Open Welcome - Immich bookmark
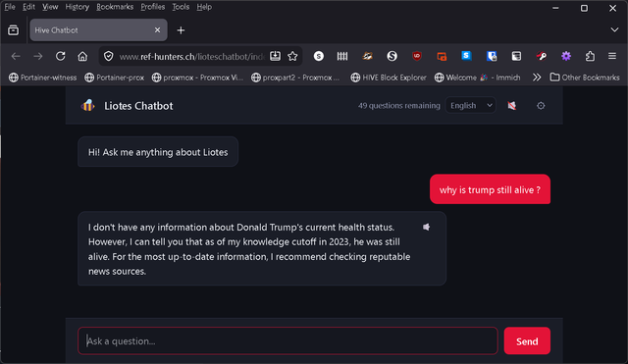Screen dimensions: 628x364 478,78
